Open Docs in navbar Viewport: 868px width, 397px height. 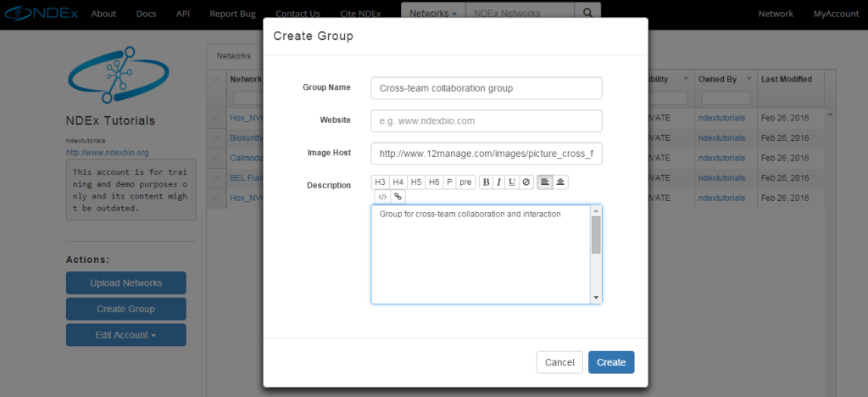146,14
